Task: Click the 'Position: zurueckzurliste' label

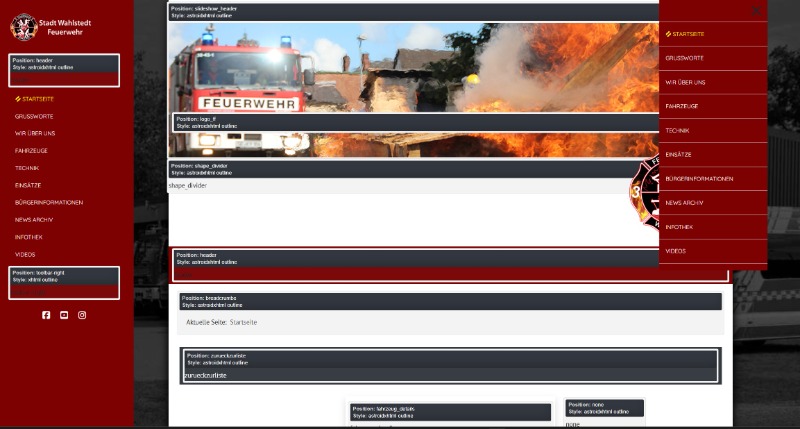Action: [216, 356]
